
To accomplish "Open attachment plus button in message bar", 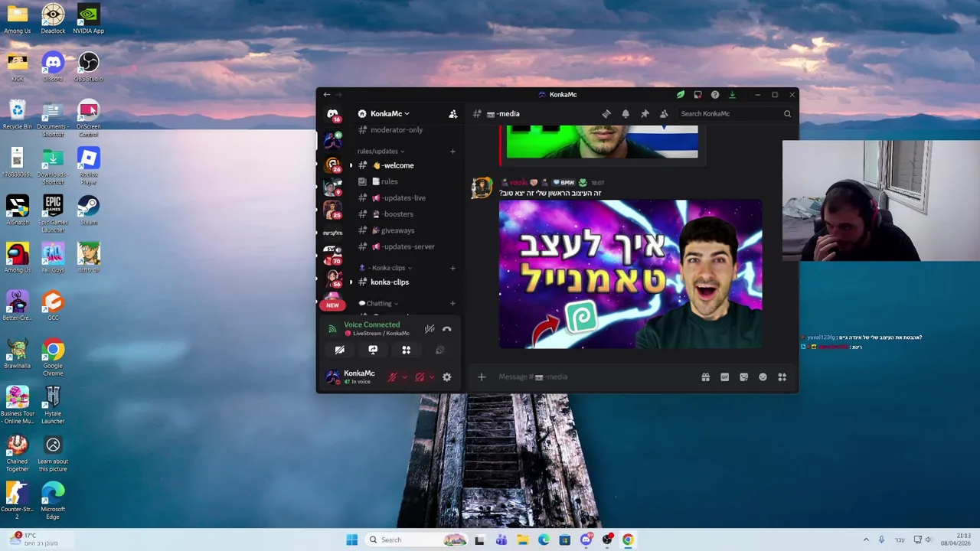I will click(x=482, y=377).
